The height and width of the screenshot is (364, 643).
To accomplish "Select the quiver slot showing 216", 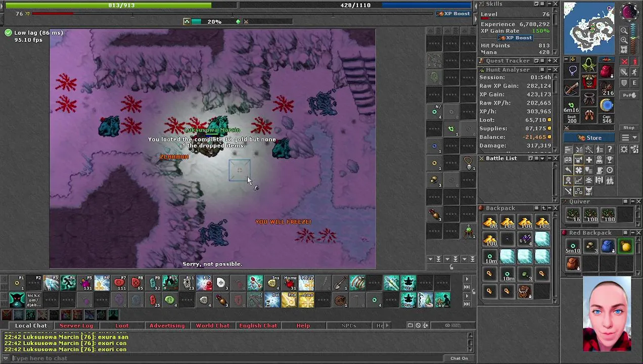I will [606, 87].
